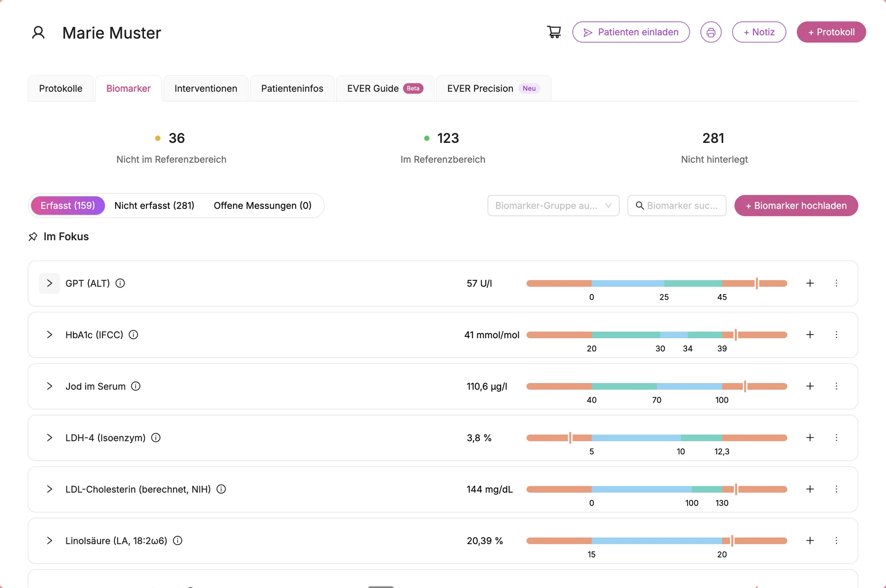Open the Patienteninfos tab
886x588 pixels.
(x=292, y=89)
